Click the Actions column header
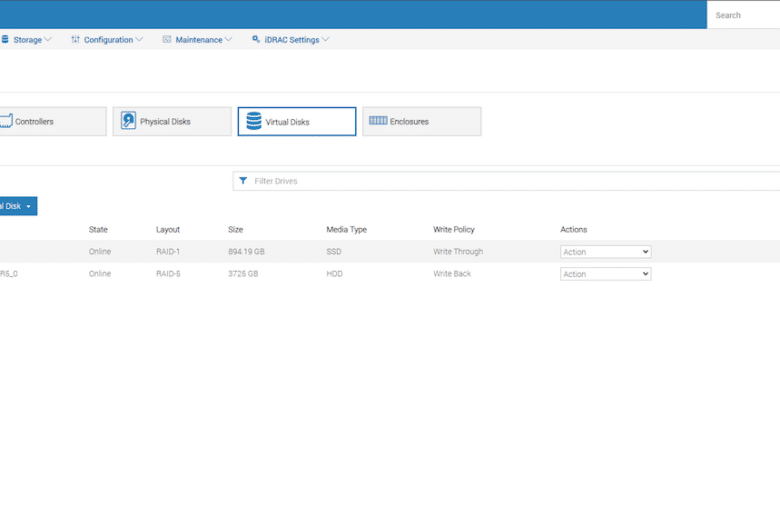Viewport: 780px width, 516px height. pyautogui.click(x=574, y=229)
